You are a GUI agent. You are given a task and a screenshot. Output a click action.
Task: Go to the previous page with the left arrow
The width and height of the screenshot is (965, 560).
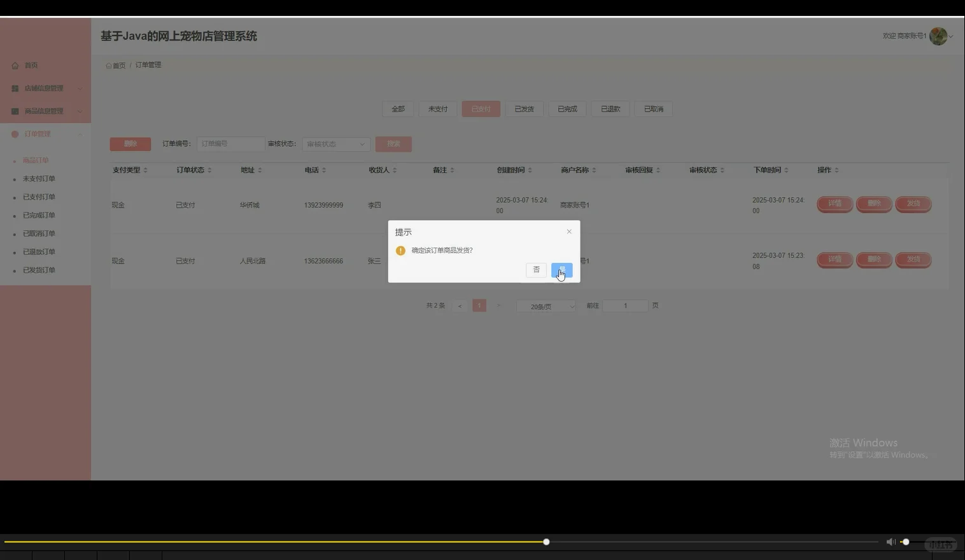coord(460,306)
